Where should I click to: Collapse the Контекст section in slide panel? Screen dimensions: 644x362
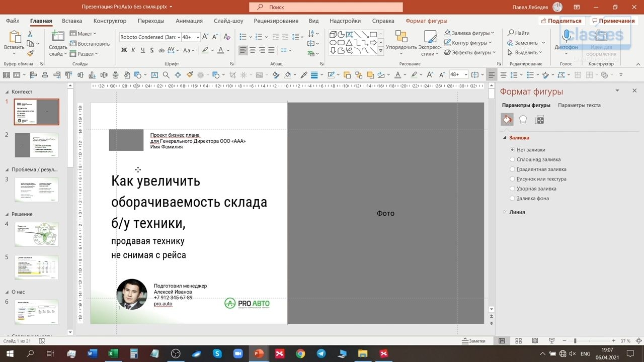pos(7,92)
